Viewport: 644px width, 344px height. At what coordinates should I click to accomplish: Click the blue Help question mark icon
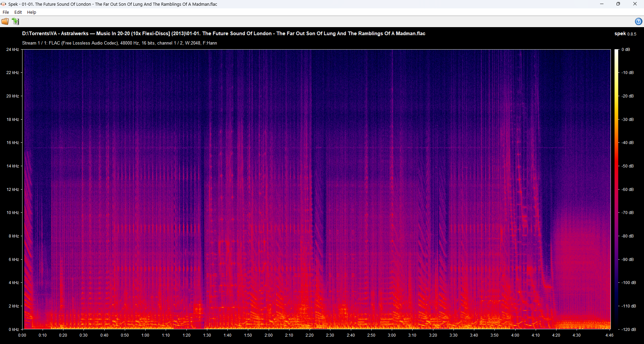point(638,21)
